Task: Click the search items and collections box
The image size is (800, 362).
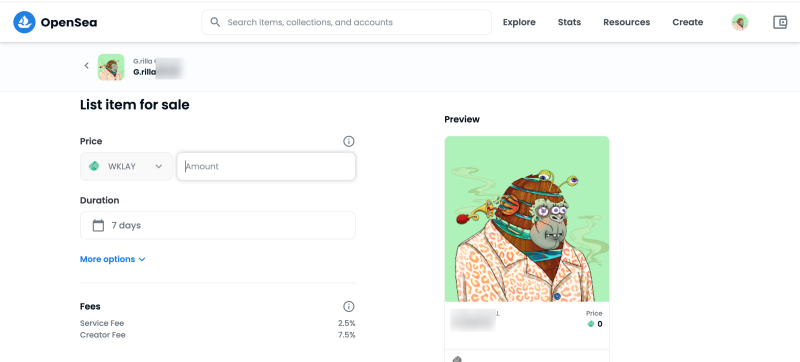Action: pyautogui.click(x=346, y=22)
